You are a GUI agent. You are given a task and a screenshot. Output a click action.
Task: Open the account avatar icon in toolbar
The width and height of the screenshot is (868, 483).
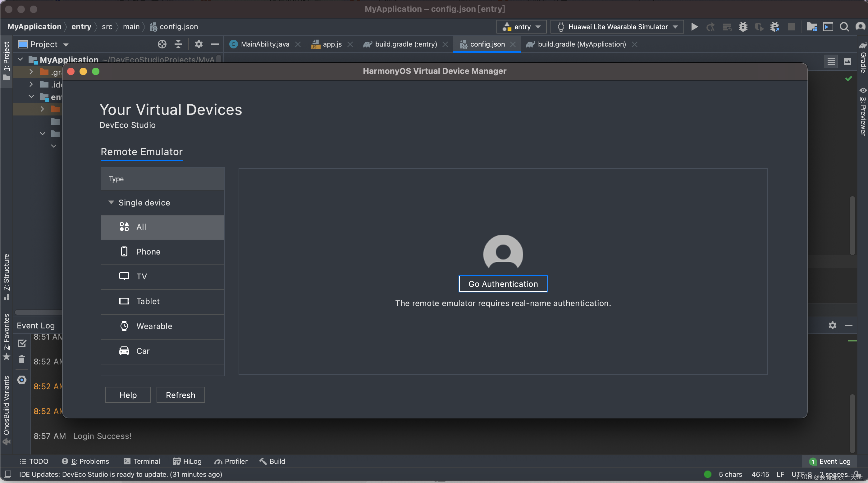pos(860,27)
